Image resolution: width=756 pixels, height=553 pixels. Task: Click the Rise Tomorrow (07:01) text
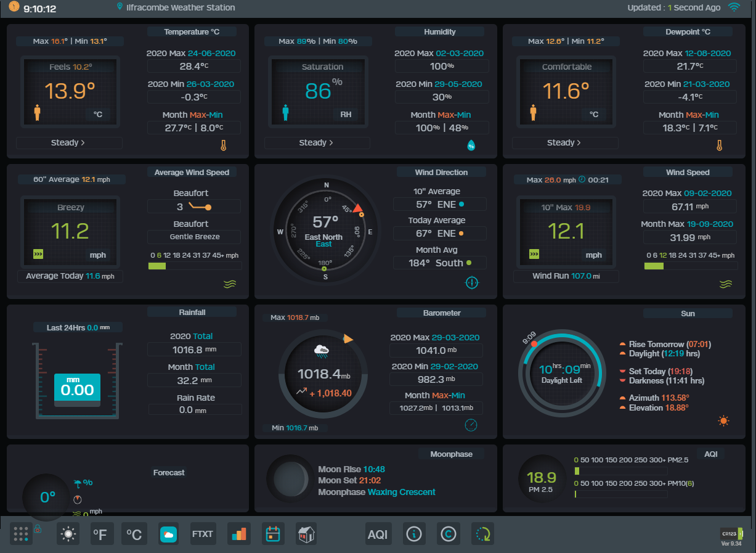[x=670, y=344]
